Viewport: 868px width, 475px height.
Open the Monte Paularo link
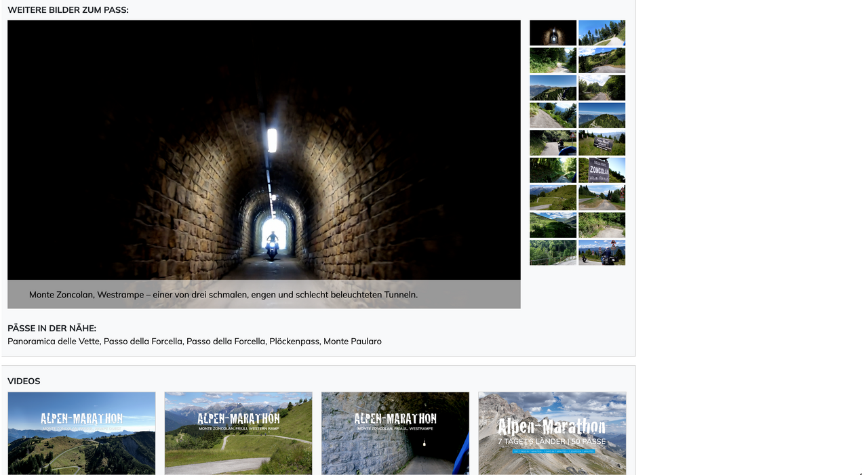coord(352,342)
